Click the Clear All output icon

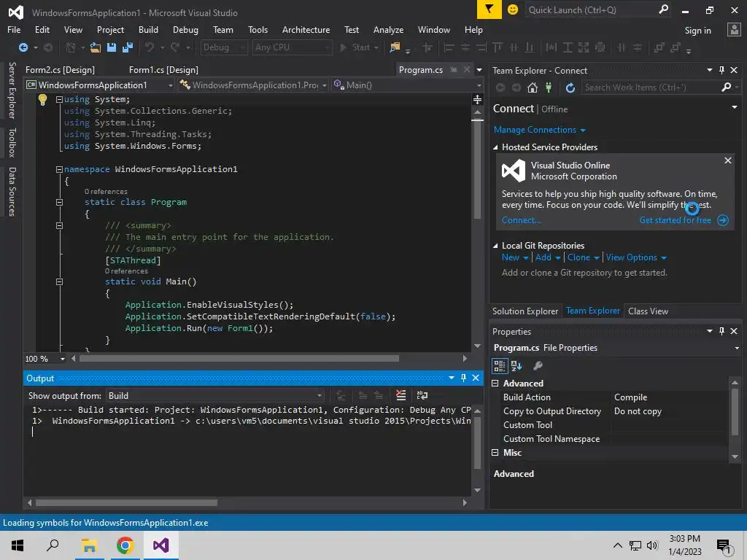[x=400, y=395]
